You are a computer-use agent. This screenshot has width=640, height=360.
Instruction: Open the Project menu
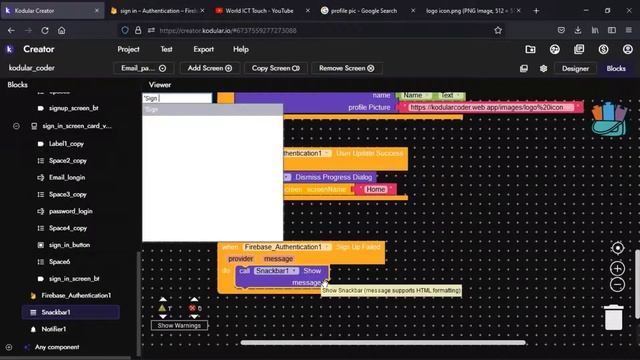tap(128, 49)
